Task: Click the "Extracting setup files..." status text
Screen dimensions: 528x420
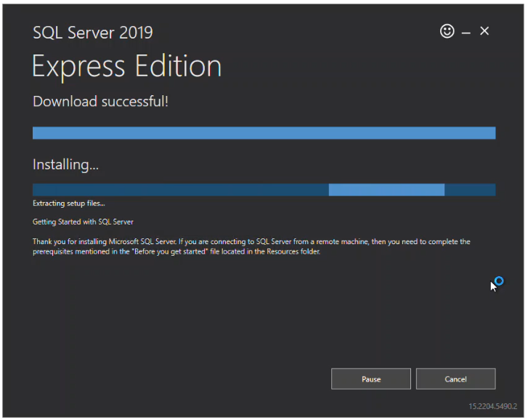Action: point(68,203)
